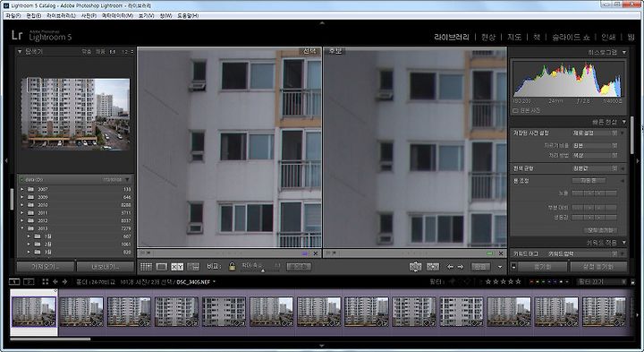
Task: Toggle the link focus lock icon
Action: (x=232, y=267)
